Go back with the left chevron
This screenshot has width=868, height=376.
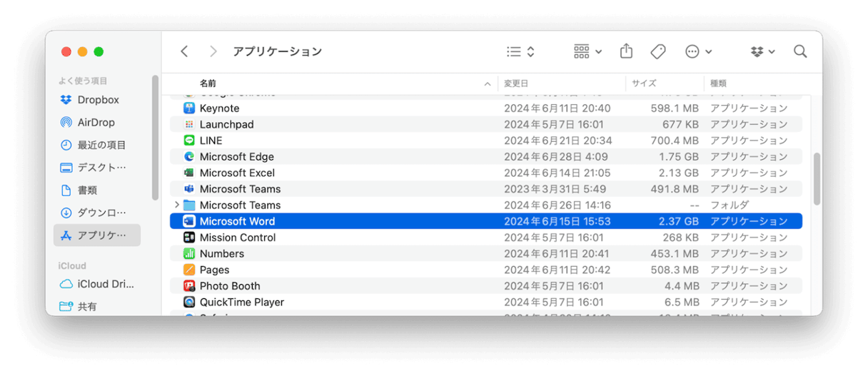tap(184, 51)
